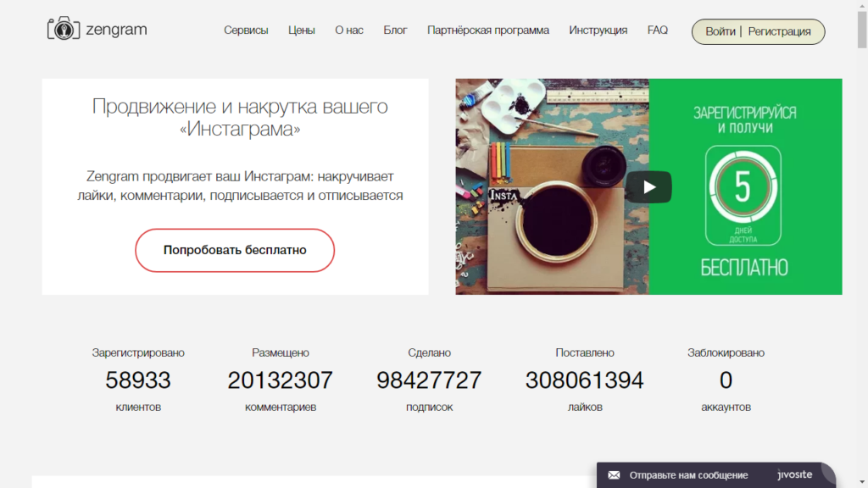Open the Сервисы menu item
This screenshot has width=868, height=488.
246,30
